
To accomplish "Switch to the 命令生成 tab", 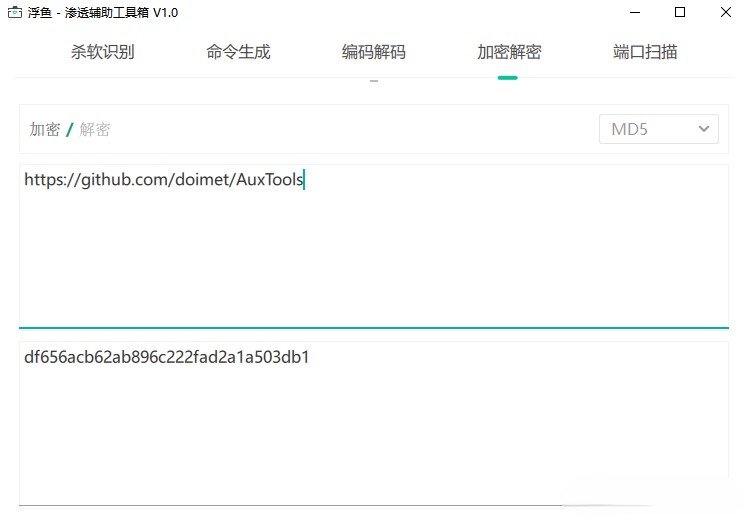I will coord(238,51).
